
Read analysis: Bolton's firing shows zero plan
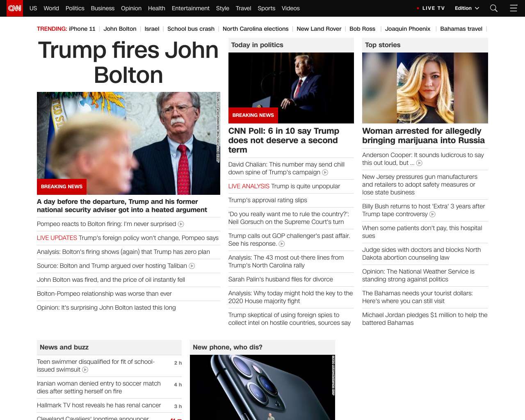123,252
